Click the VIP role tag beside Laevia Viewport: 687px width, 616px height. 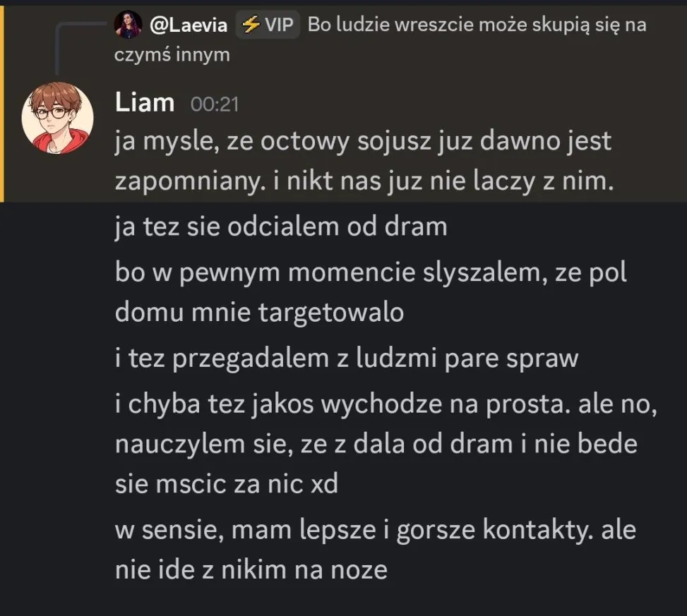tap(268, 25)
